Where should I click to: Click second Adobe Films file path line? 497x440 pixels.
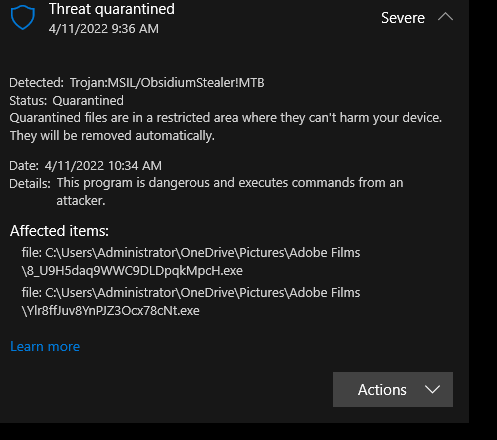pyautogui.click(x=191, y=293)
